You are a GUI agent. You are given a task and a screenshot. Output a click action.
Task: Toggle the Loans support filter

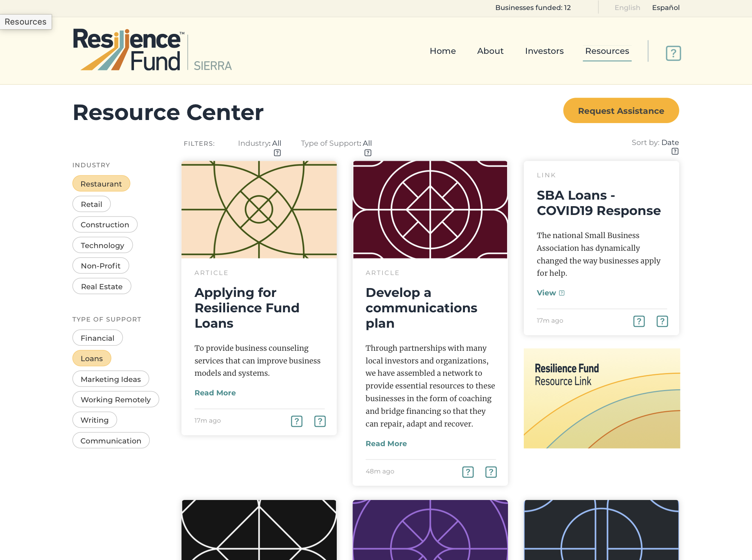pyautogui.click(x=92, y=358)
